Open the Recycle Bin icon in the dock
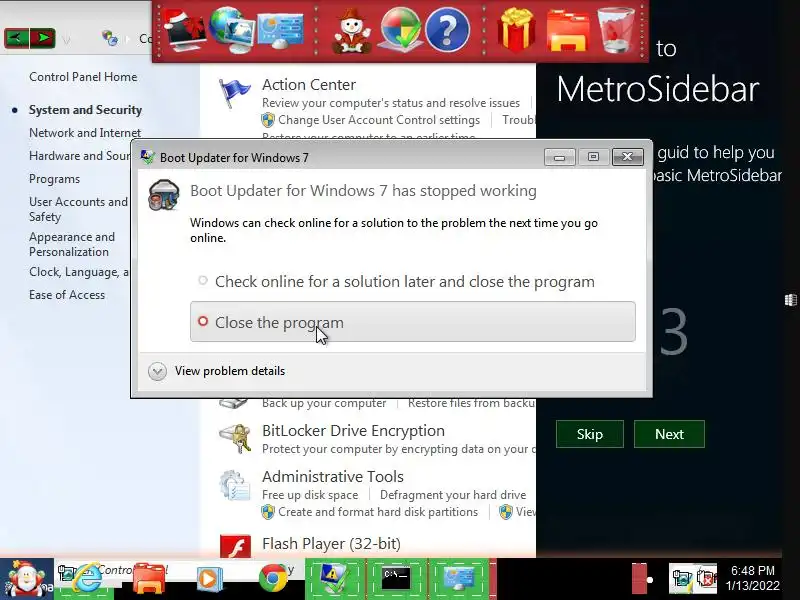This screenshot has width=800, height=600. pyautogui.click(x=615, y=30)
